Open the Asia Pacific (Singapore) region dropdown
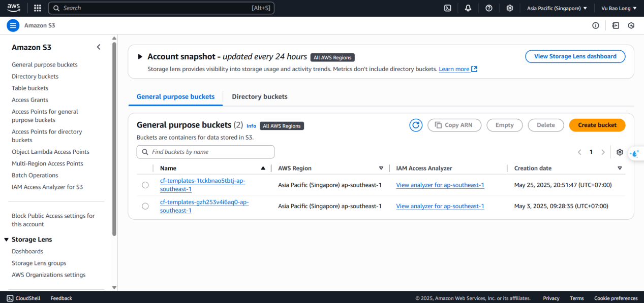The height and width of the screenshot is (303, 644). pos(557,8)
